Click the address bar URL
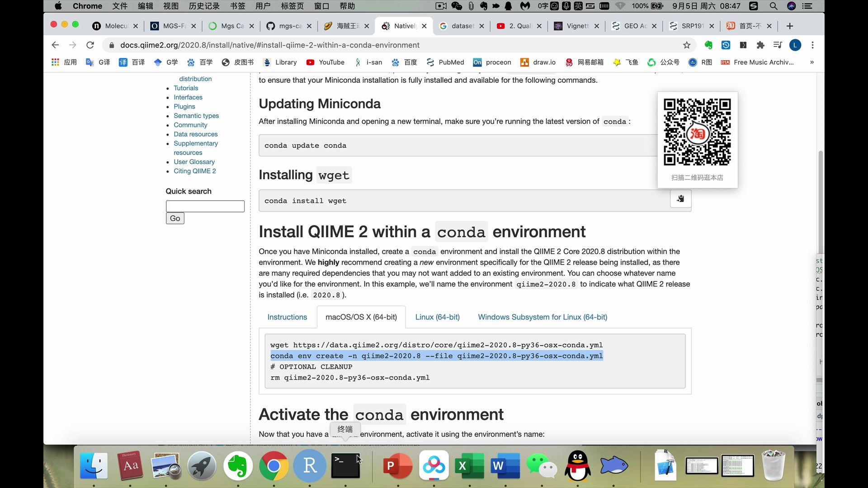The image size is (868, 488). tap(270, 45)
